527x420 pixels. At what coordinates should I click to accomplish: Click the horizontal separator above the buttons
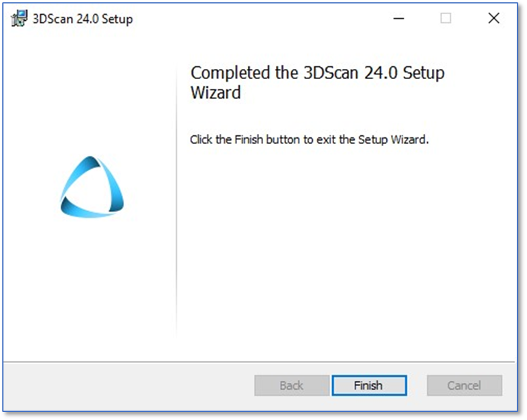click(x=258, y=362)
